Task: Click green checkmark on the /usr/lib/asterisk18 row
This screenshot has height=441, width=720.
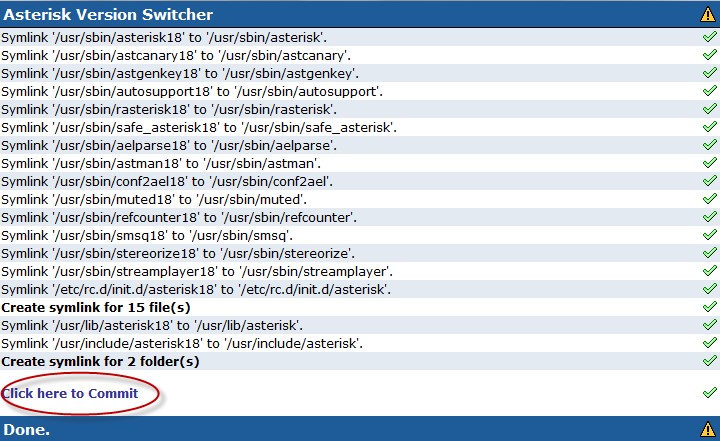Action: [710, 325]
